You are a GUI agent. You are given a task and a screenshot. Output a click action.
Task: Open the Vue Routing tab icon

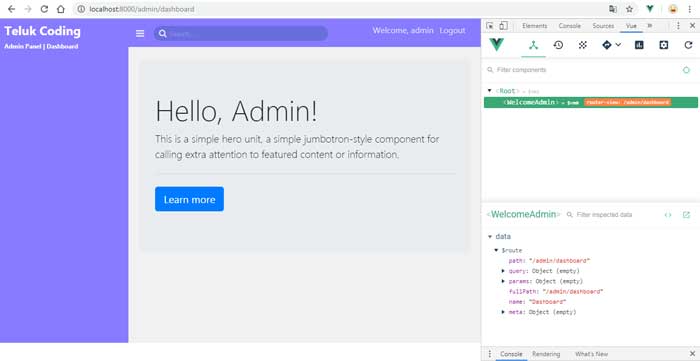607,45
